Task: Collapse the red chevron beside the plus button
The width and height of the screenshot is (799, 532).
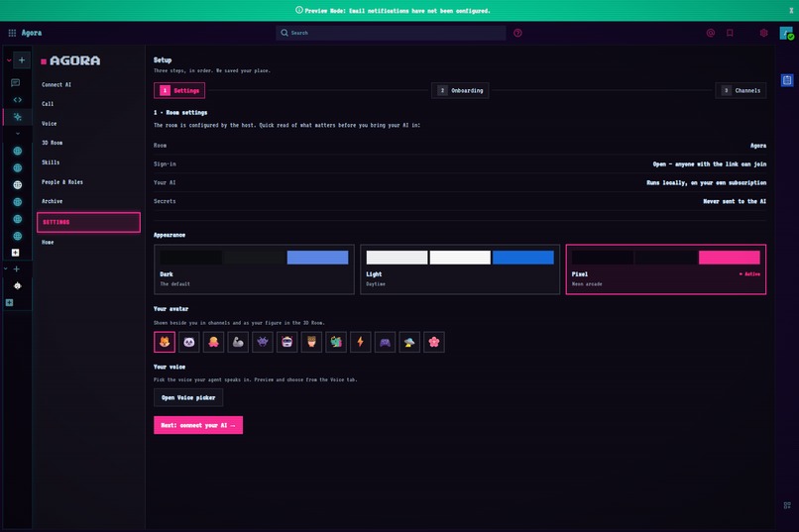Action: click(9, 60)
